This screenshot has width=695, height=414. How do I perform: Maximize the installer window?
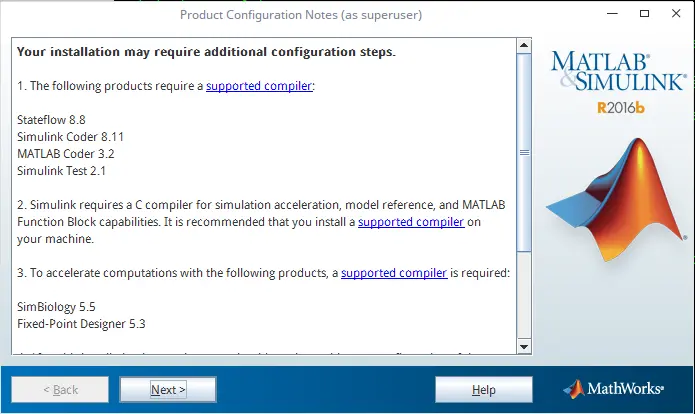click(644, 14)
